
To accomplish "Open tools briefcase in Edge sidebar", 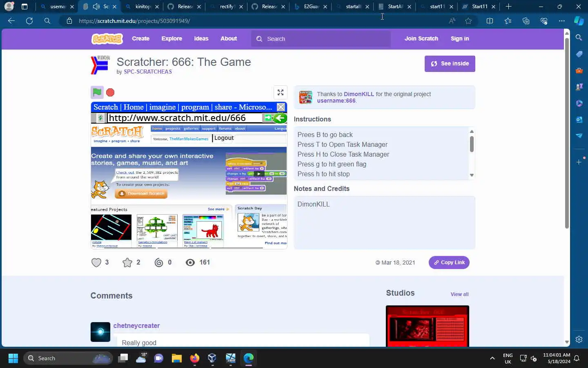I will click(579, 70).
